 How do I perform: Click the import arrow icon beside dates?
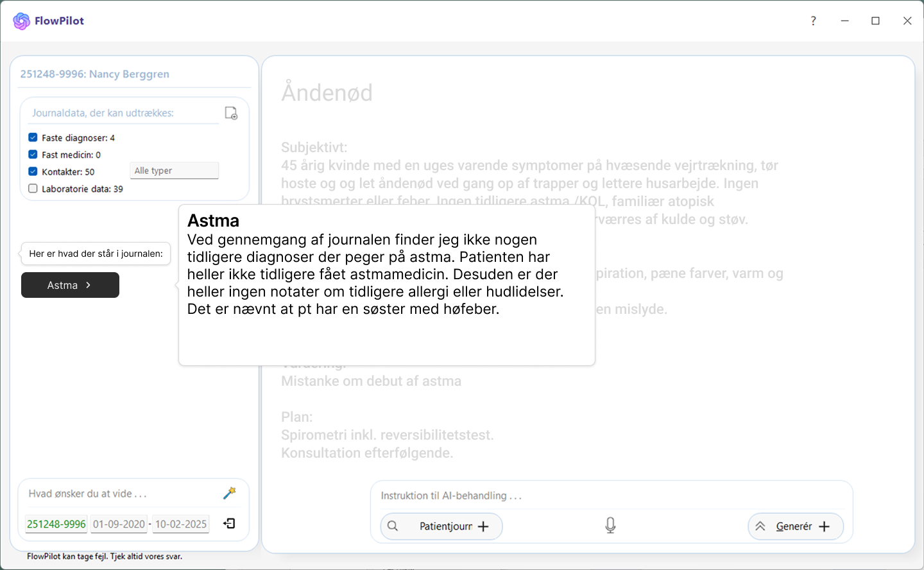tap(229, 524)
